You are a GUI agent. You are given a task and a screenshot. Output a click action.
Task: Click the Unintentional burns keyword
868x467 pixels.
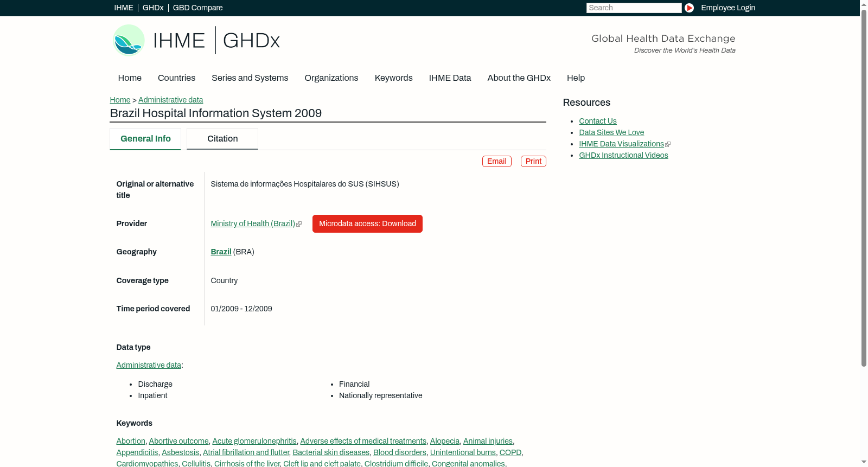(463, 452)
